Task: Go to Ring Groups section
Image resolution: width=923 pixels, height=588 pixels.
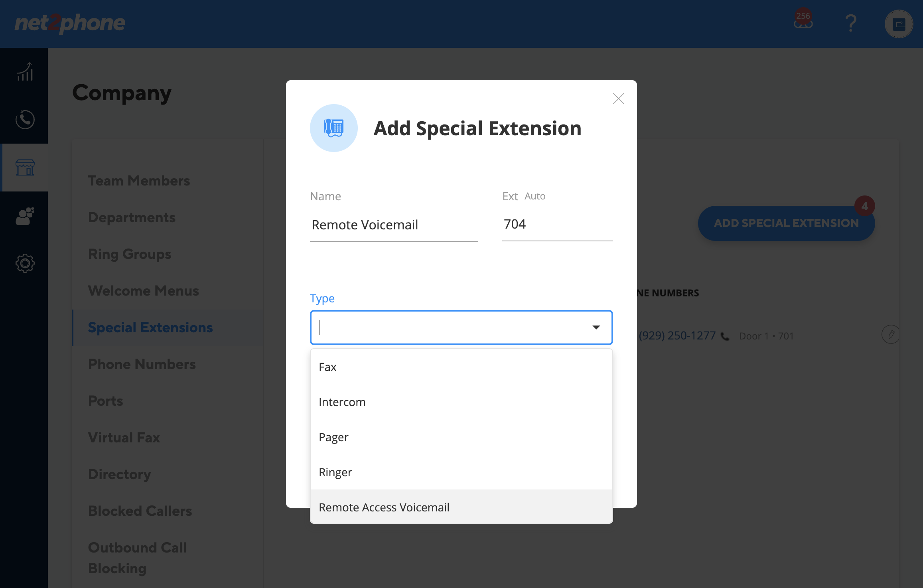Action: 130,254
